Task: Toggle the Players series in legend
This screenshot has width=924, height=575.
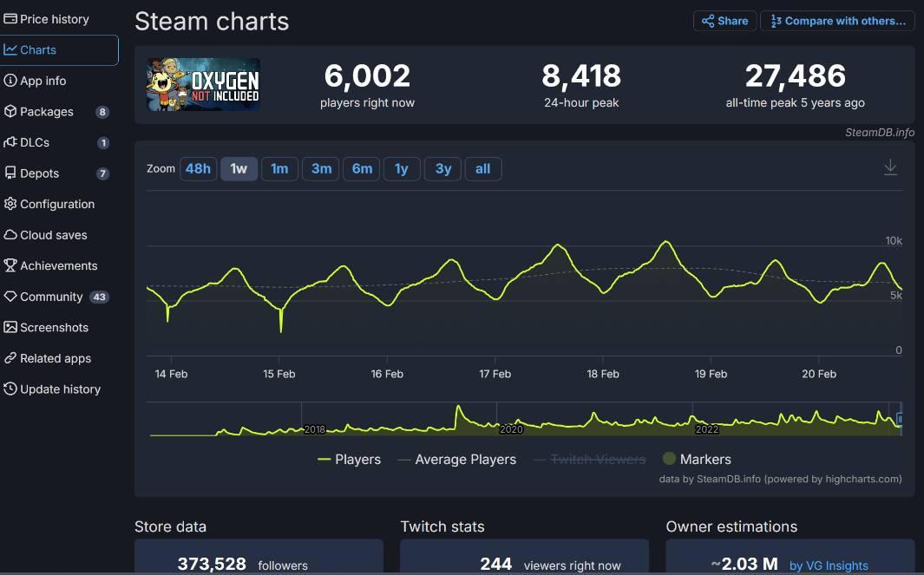Action: click(x=349, y=460)
